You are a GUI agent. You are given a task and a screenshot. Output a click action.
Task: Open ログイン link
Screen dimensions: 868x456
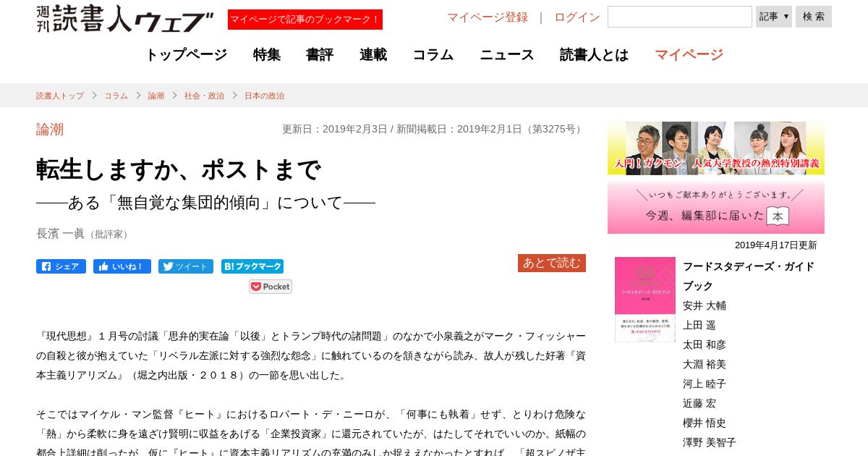point(577,17)
